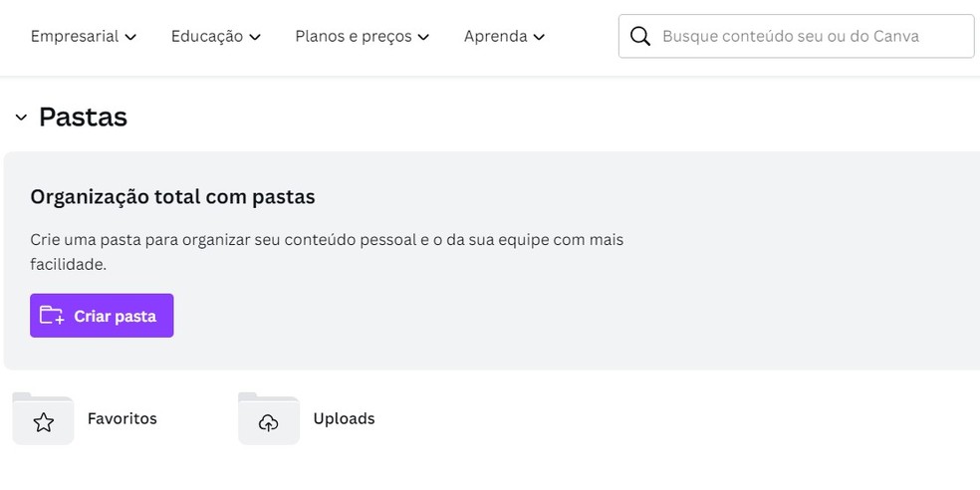Expand the chevron next to Empresarial
980x490 pixels.
click(130, 37)
